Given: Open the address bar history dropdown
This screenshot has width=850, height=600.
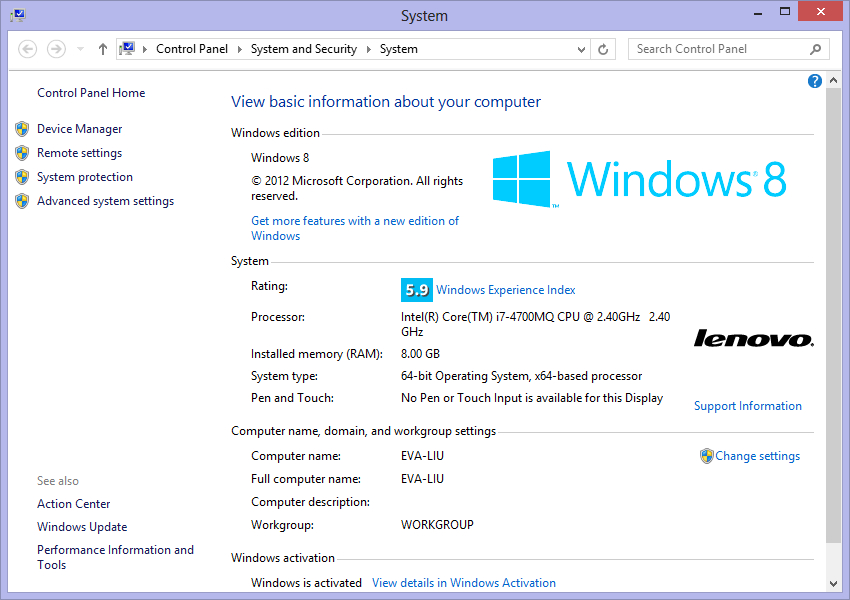Looking at the screenshot, I should pos(581,49).
